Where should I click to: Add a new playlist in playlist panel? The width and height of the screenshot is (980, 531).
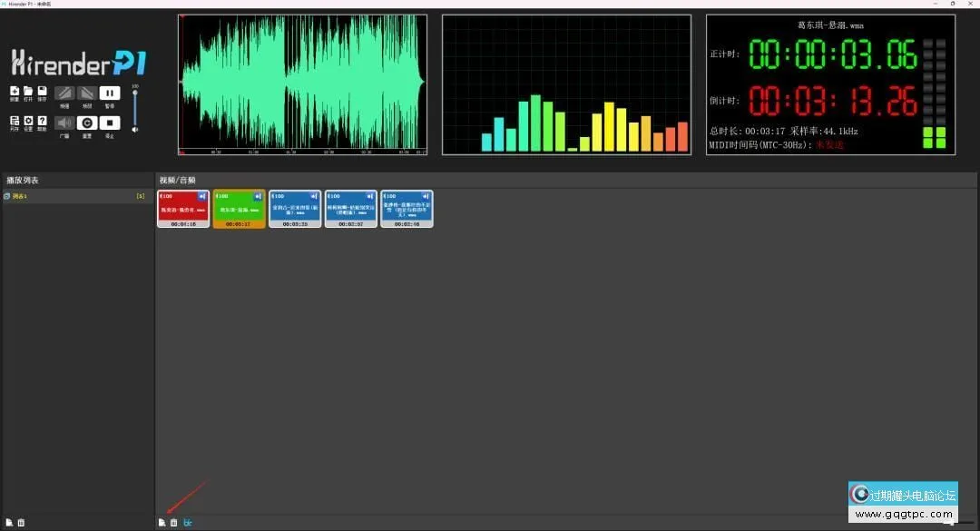point(8,523)
